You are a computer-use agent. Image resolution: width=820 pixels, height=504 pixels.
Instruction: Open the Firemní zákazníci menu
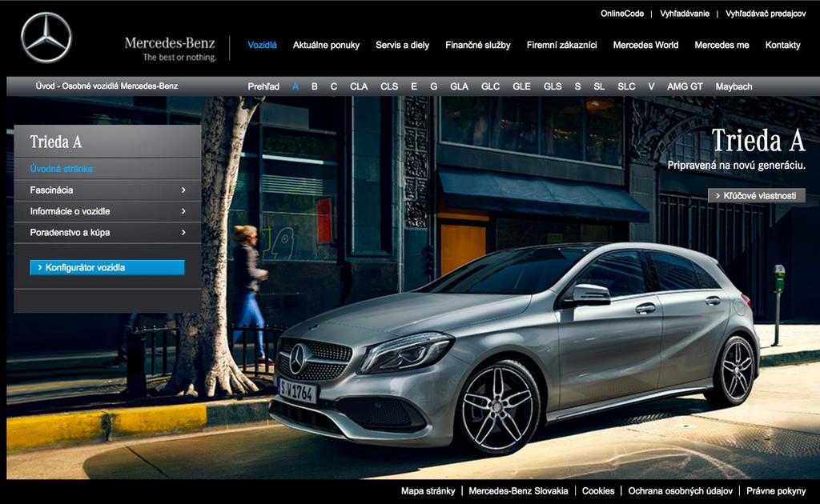click(x=561, y=45)
